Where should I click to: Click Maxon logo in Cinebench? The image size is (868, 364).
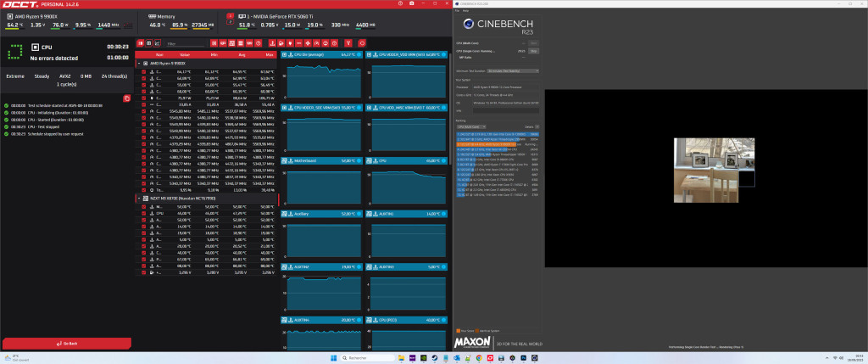472,343
